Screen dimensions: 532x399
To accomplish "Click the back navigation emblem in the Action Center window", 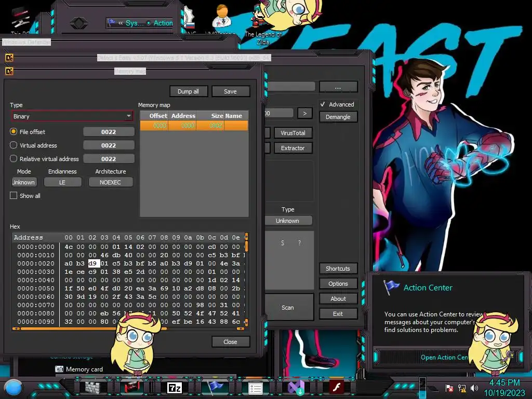I will point(78,23).
